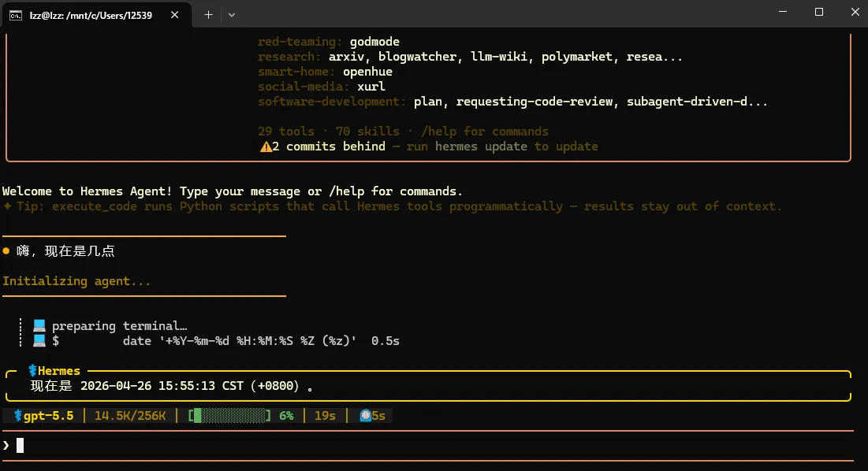Click the prompt chevron
The height and width of the screenshot is (471, 868).
click(x=6, y=445)
